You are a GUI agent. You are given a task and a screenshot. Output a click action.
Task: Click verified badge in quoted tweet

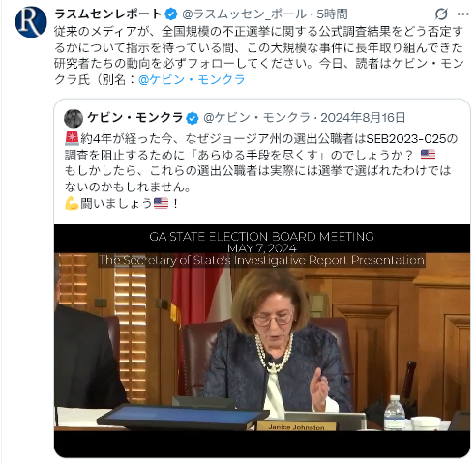pyautogui.click(x=193, y=118)
